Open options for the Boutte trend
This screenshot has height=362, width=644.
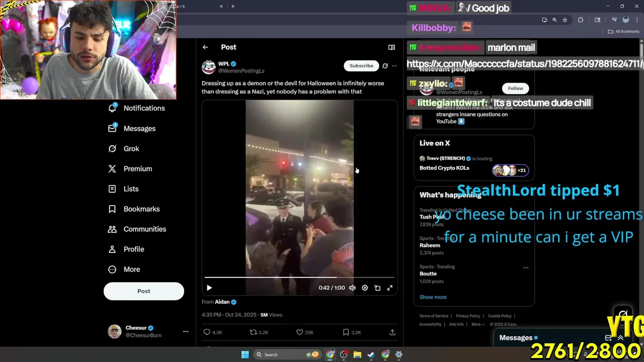point(526,267)
